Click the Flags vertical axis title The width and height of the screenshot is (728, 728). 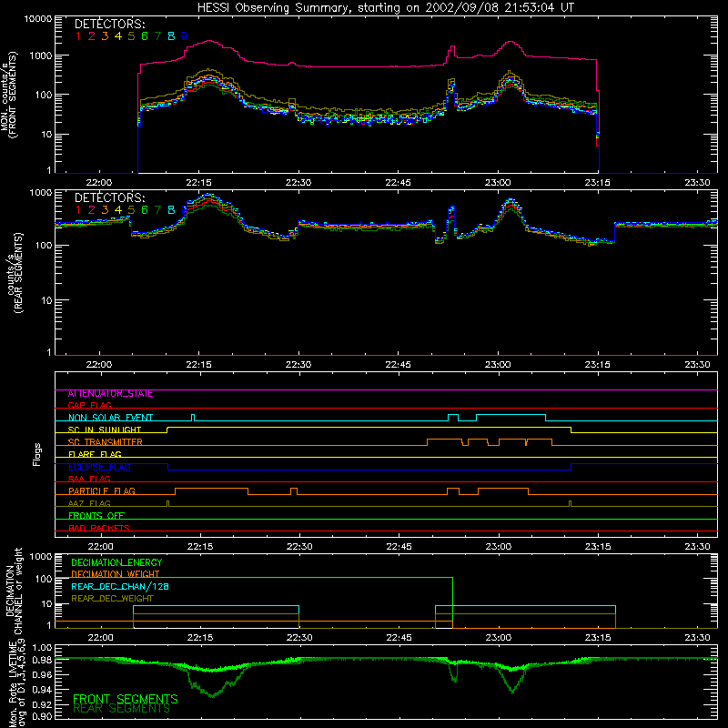point(36,454)
